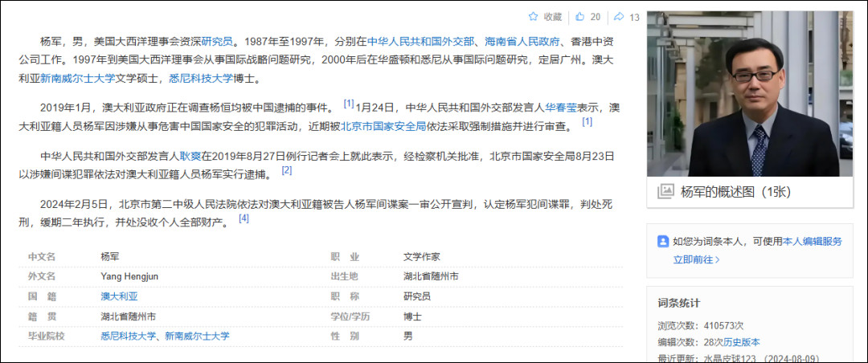The image size is (868, 363).
Task: Open the 海南省人民政府 link
Action: (x=523, y=41)
